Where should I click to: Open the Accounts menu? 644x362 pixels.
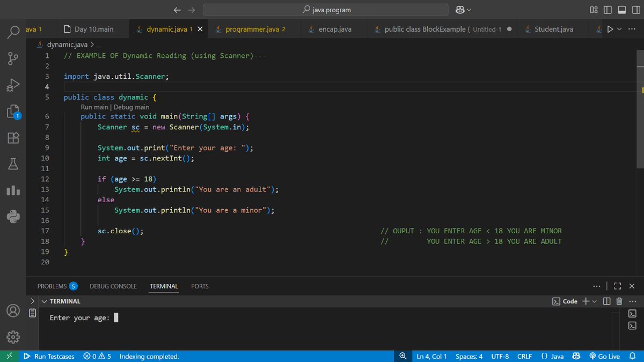point(13,312)
